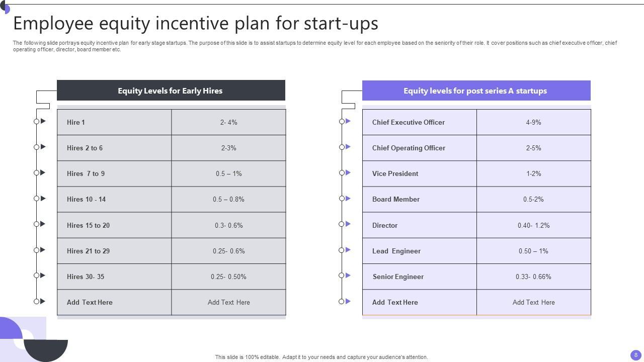Image resolution: width=644 pixels, height=362 pixels.
Task: Select the Equity levels for post series A header
Action: [475, 91]
